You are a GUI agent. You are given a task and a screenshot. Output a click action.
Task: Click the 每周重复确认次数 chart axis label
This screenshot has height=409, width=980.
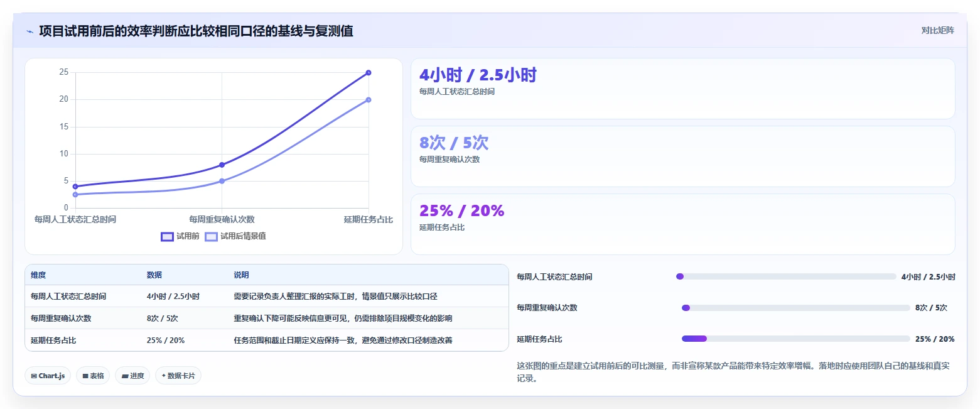point(222,219)
